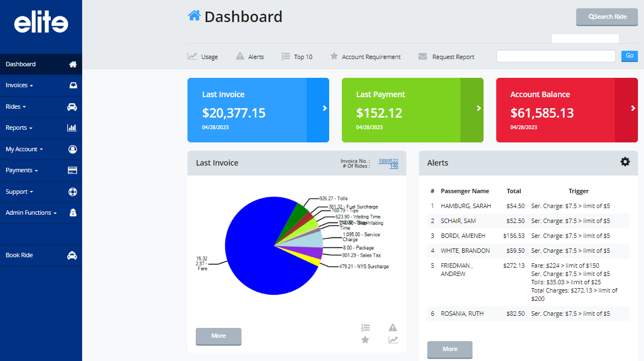Click the lock icon beside Admin Functions

73,213
